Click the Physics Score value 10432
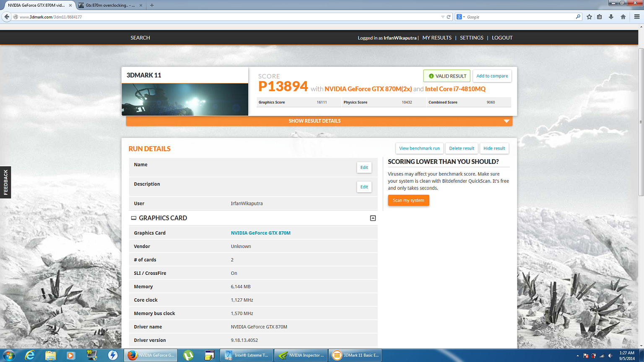 [x=407, y=102]
